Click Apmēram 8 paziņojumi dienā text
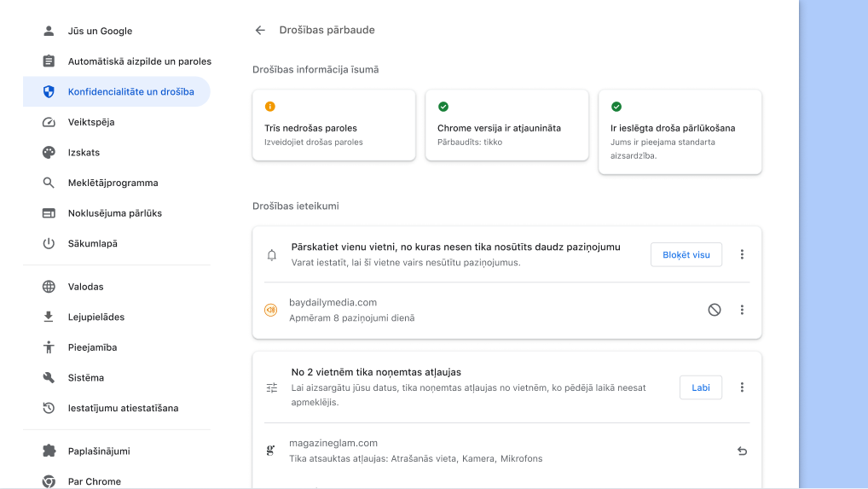The width and height of the screenshot is (868, 489). click(x=351, y=317)
